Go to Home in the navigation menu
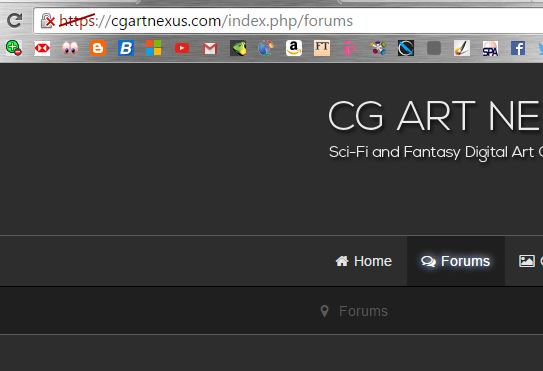 (x=364, y=261)
